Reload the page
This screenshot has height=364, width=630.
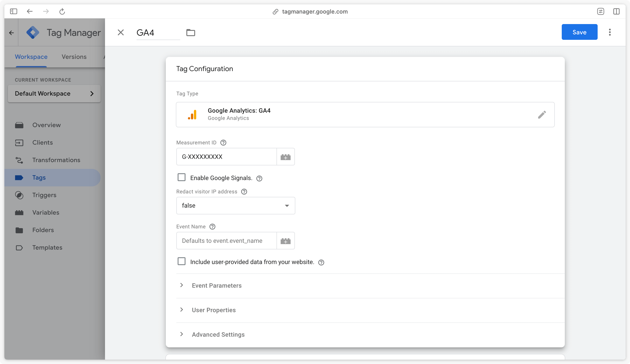(x=62, y=11)
